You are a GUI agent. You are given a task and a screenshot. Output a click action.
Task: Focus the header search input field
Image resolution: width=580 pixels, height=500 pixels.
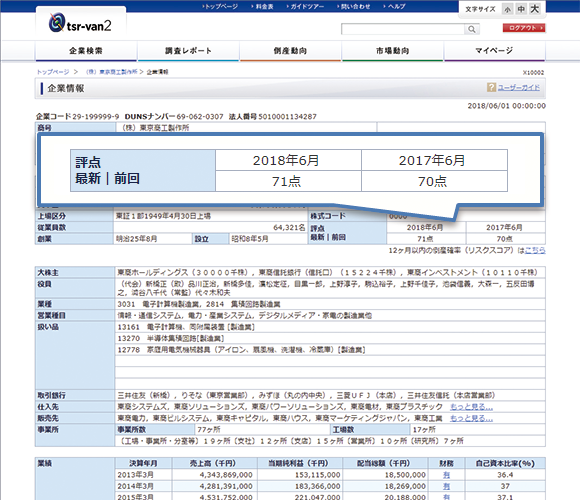click(403, 29)
